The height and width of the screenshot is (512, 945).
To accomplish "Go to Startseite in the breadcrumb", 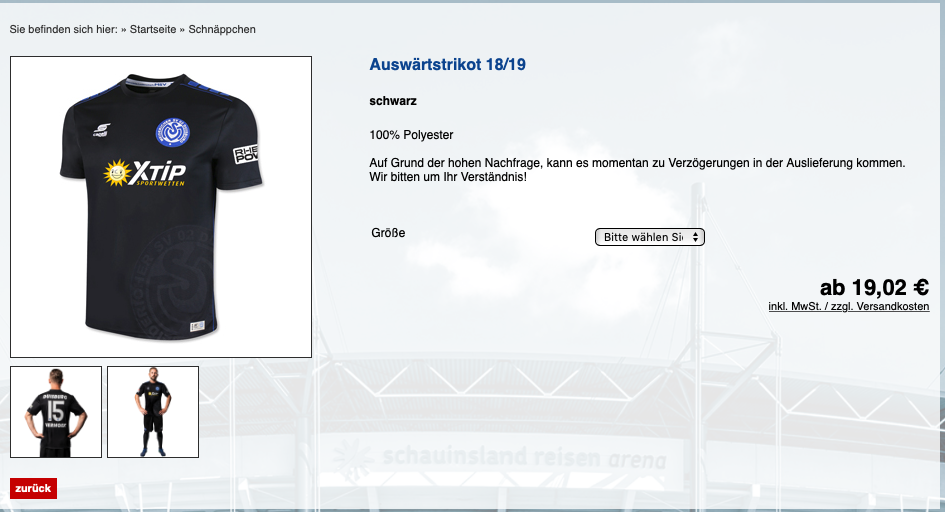I will pyautogui.click(x=153, y=30).
